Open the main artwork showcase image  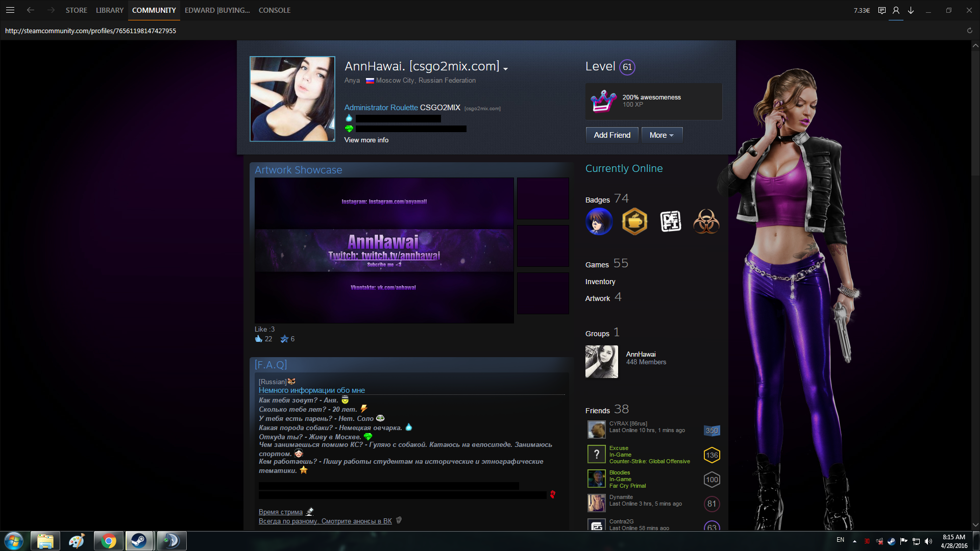384,250
